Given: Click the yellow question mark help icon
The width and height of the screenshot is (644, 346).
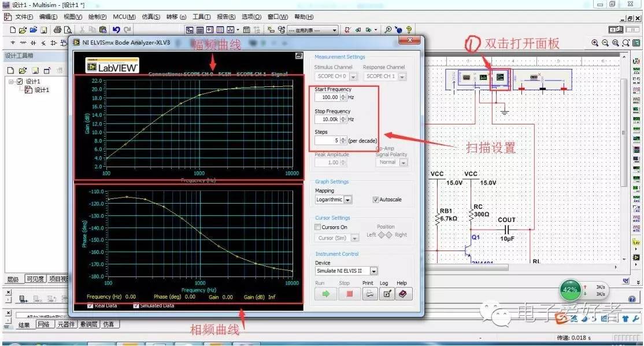Looking at the screenshot, I should coord(409,30).
